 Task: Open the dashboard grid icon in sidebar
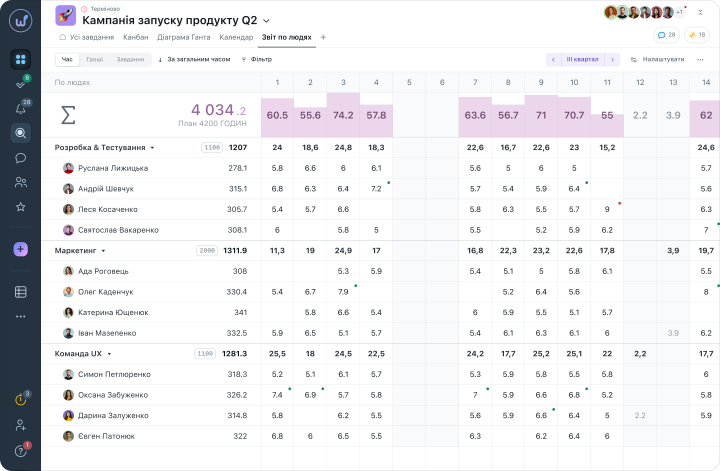point(21,60)
